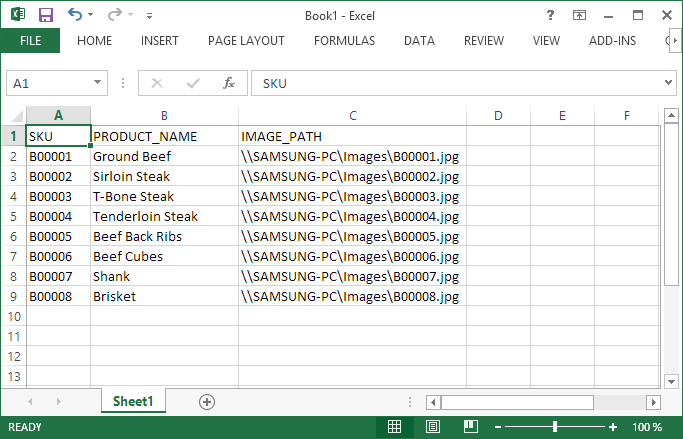Viewport: 683px width, 439px height.
Task: Switch to Normal view in status bar
Action: tap(395, 427)
